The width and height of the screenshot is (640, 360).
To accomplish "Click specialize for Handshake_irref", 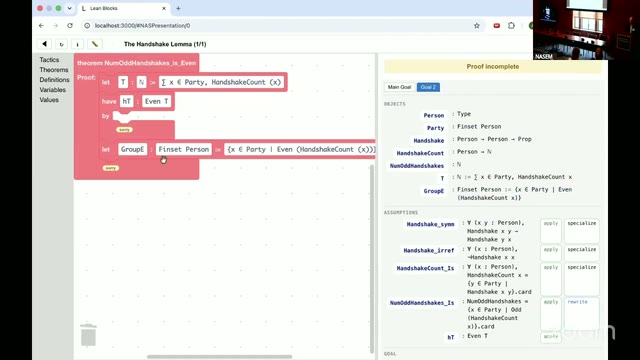I will coord(582,253).
